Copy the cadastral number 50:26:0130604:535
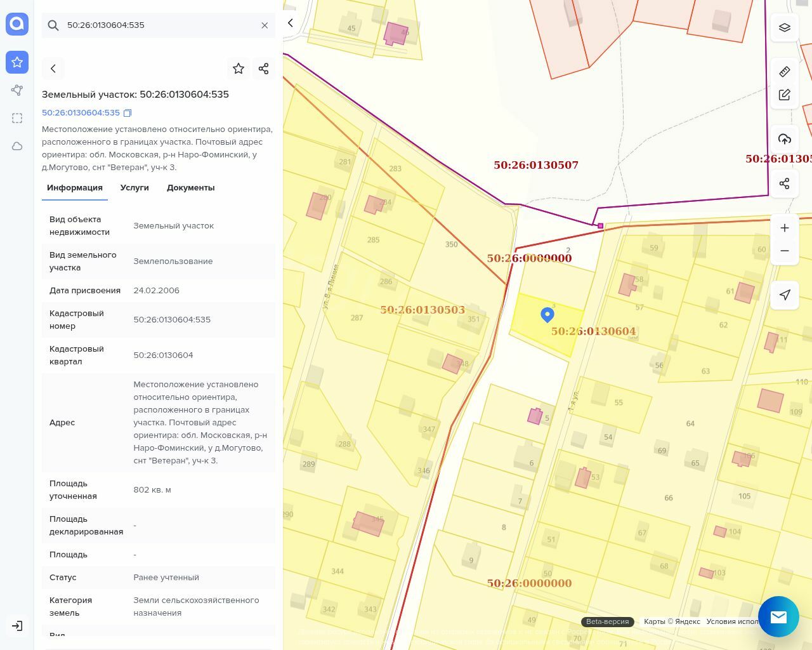This screenshot has width=812, height=650. pos(128,113)
